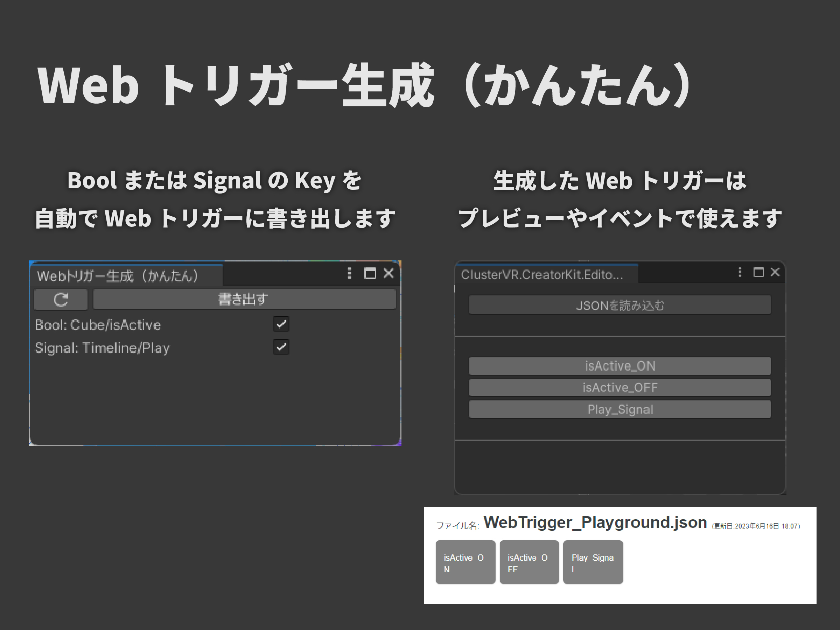Viewport: 840px width, 630px height.
Task: Close the Webトリガー生成 (かんたん) window
Action: [x=389, y=273]
